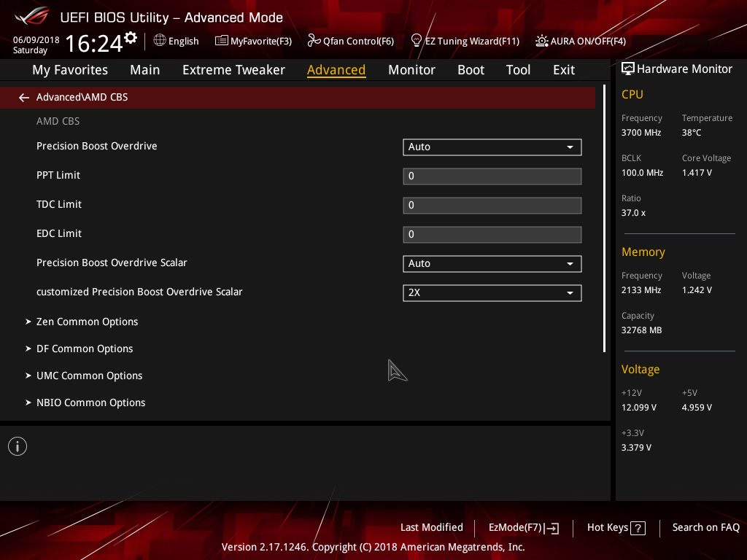This screenshot has height=560, width=747.
Task: Click Search on FAQ
Action: click(x=705, y=527)
